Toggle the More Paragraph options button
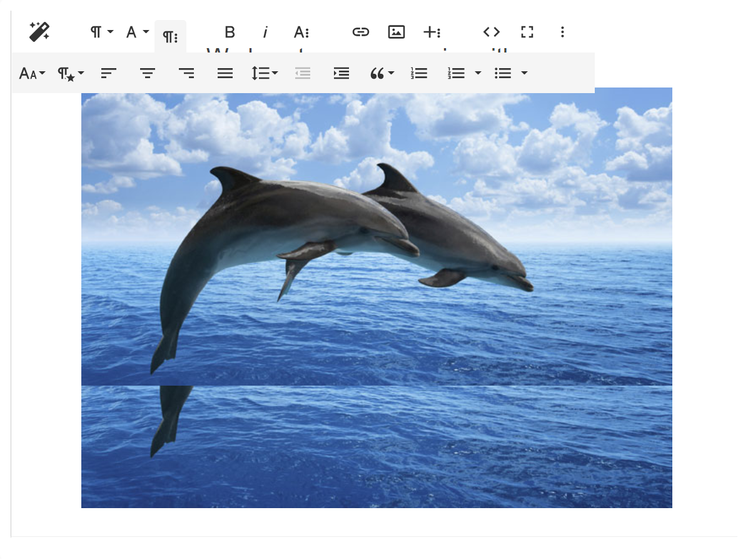This screenshot has width=738, height=560. [170, 36]
